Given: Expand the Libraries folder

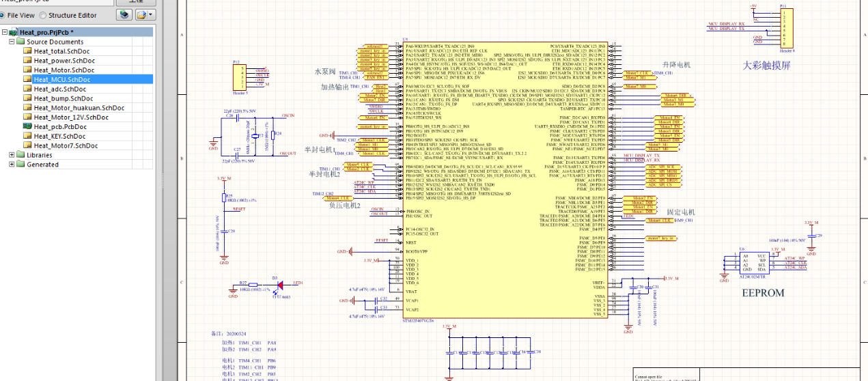Looking at the screenshot, I should (12, 155).
